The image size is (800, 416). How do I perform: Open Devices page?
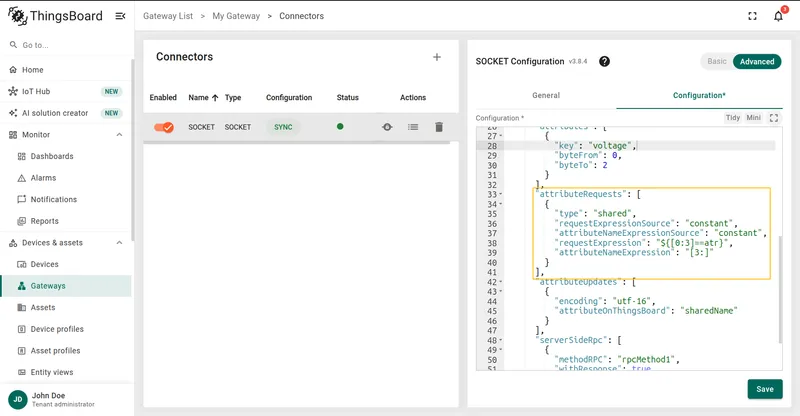click(x=66, y=264)
